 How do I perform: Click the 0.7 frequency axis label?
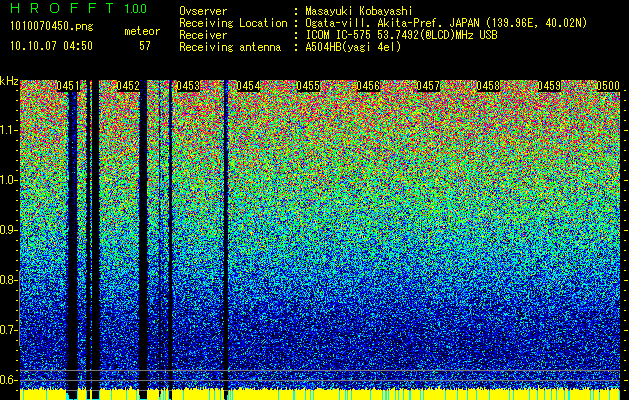pyautogui.click(x=9, y=330)
